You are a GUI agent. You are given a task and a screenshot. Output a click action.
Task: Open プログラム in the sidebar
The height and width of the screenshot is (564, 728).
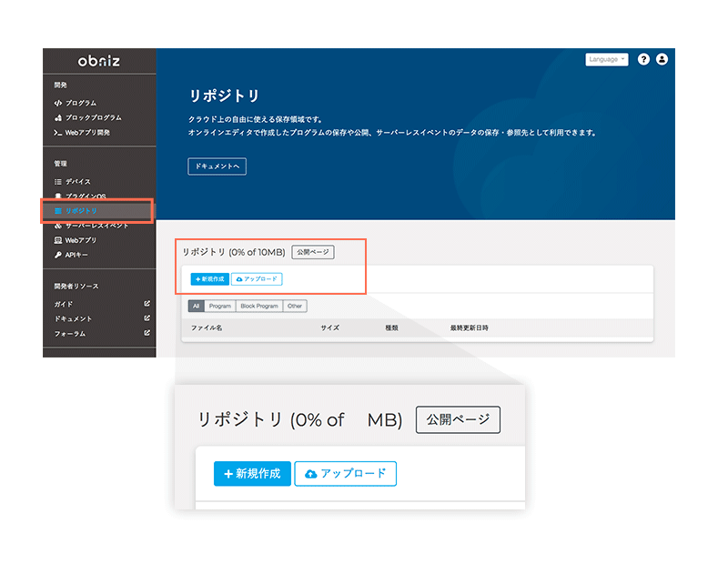[80, 103]
